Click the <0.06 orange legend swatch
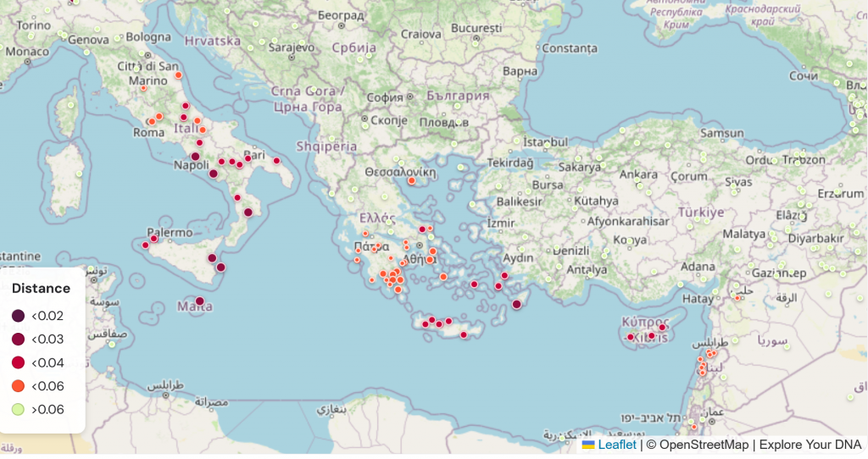868x459 pixels. point(19,386)
